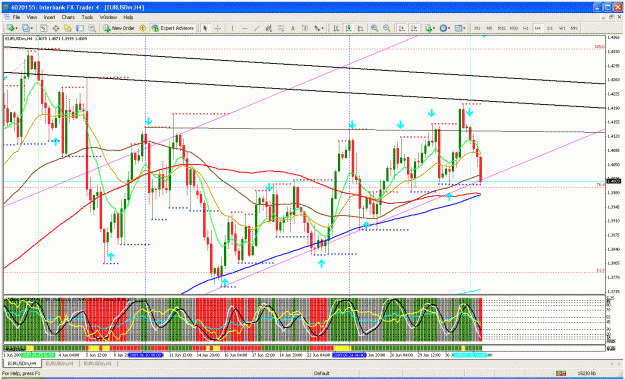Set timeframe to M30
The image size is (625, 379).
coord(513,28)
